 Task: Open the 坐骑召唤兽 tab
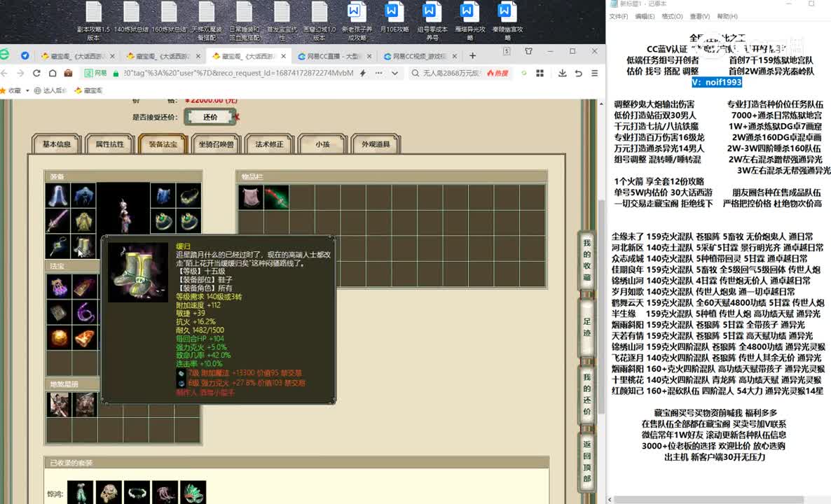pos(216,144)
